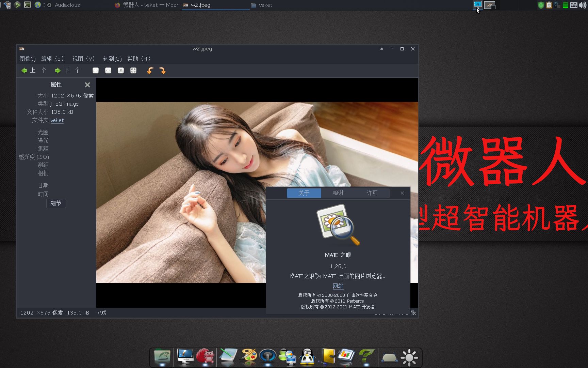This screenshot has height=368, width=588.
Task: Open the user with globe network dock icon
Action: pos(288,357)
